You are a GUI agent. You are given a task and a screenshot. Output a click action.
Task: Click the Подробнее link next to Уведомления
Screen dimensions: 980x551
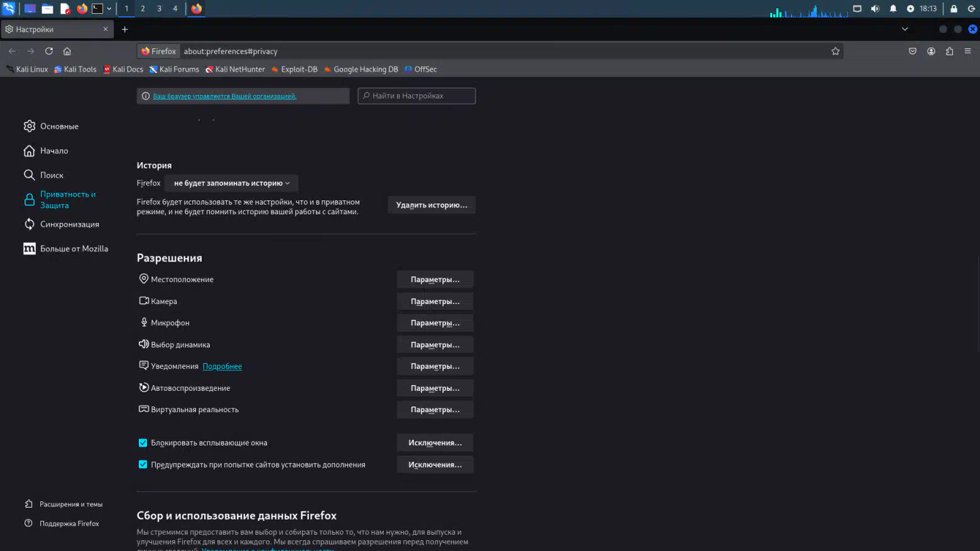222,366
